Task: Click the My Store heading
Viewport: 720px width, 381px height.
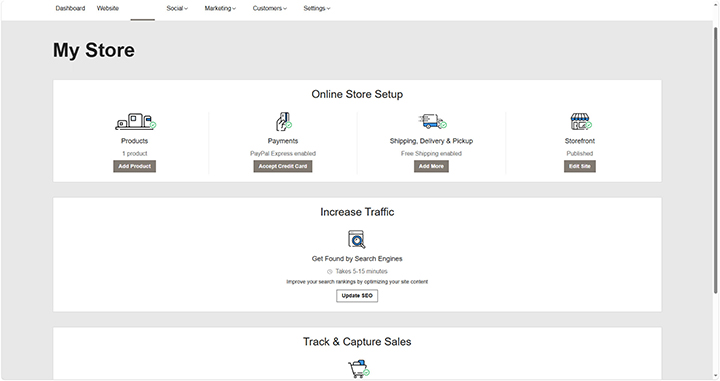Action: pyautogui.click(x=94, y=50)
